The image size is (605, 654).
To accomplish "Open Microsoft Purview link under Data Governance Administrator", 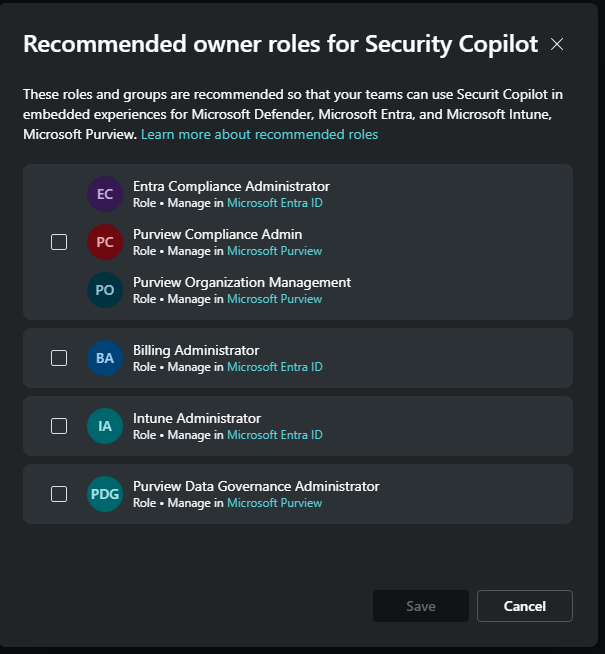I will [x=274, y=503].
